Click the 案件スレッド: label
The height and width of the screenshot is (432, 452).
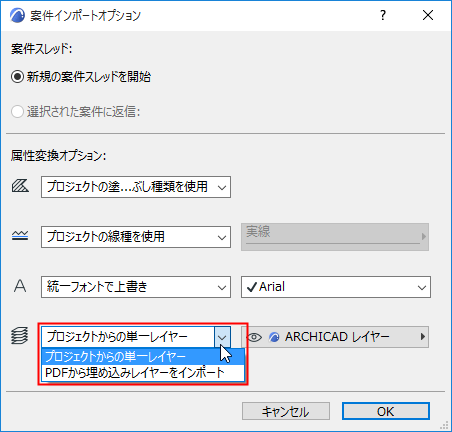point(41,49)
